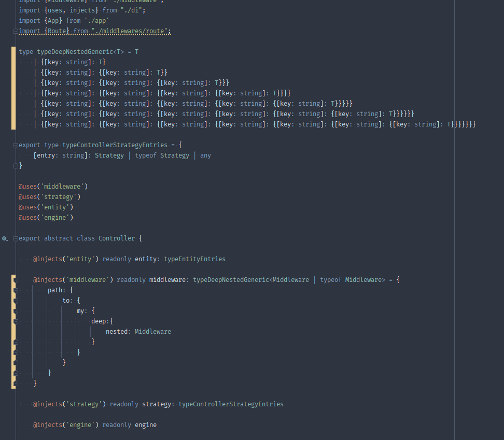Click the 'any' type keyword

(x=205, y=155)
